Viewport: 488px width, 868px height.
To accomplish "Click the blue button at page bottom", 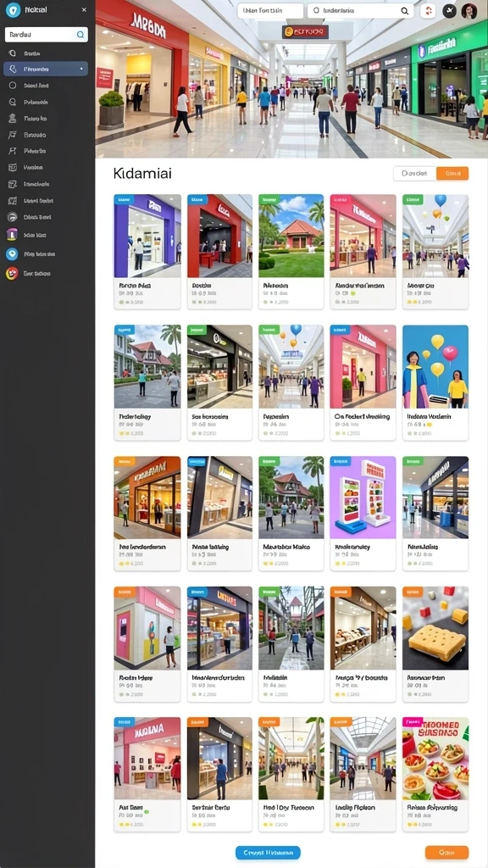I will click(268, 853).
